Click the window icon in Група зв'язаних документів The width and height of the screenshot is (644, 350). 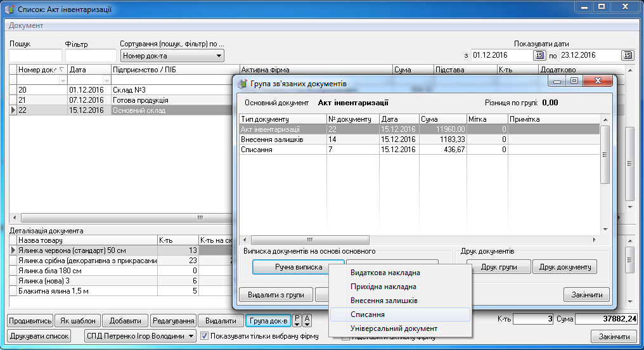[241, 83]
